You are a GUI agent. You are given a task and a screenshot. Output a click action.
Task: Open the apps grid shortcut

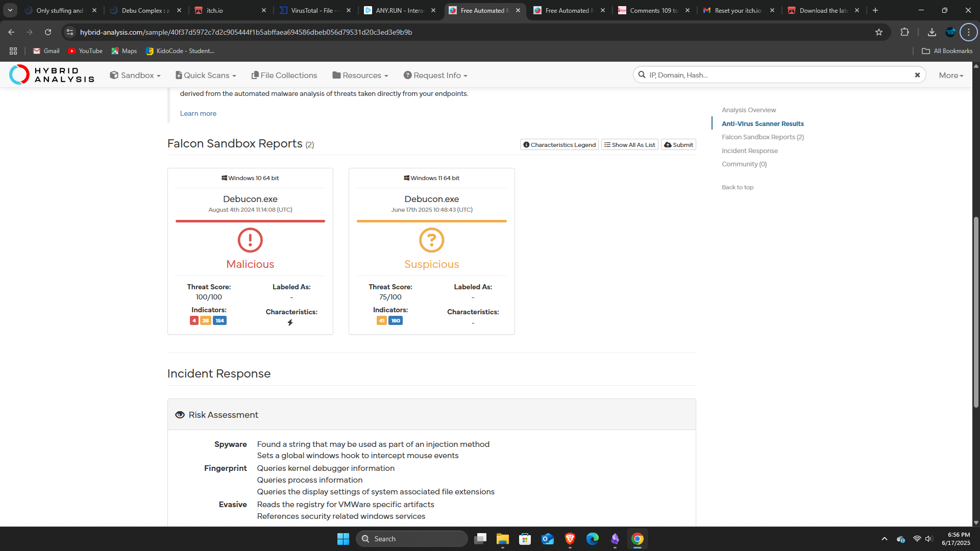[x=13, y=51]
